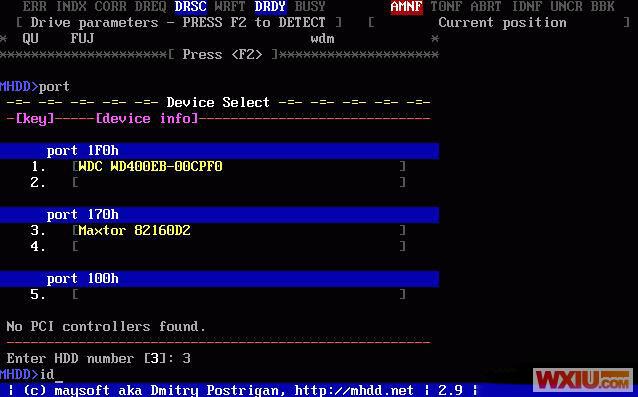Choose the Maxtor 82160D2 device entry
The height and width of the screenshot is (397, 638).
click(x=134, y=231)
